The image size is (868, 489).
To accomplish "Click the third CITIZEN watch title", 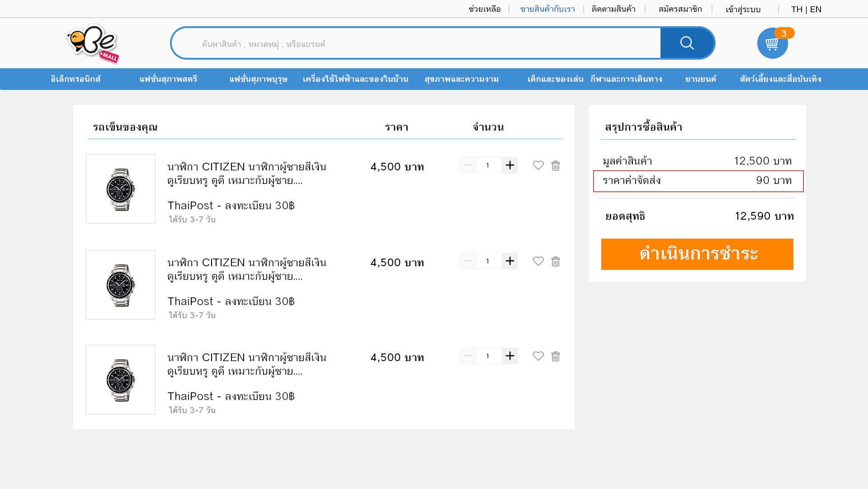I will click(x=247, y=364).
